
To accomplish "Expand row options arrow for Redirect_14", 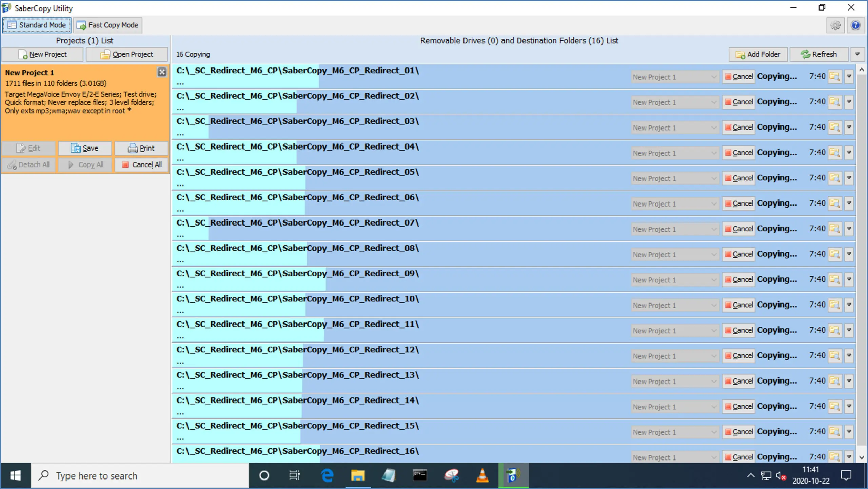I will [849, 406].
